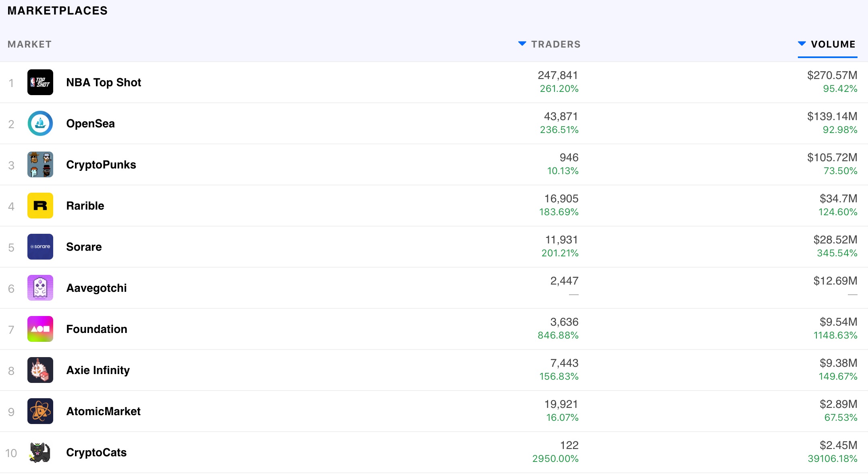Click the pink-green Foundation shapes icon

[40, 329]
